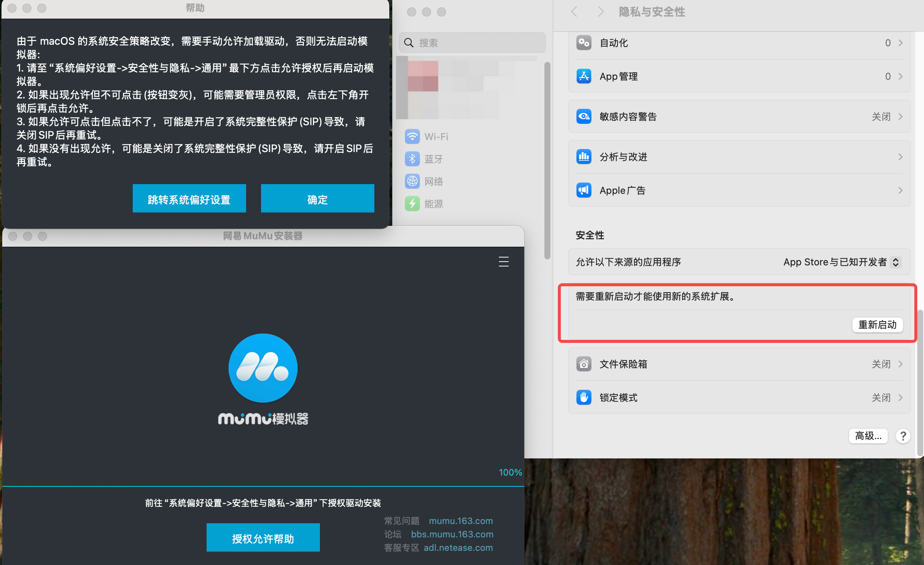This screenshot has height=565, width=924.
Task: Click the 自动化 gear icon
Action: click(x=584, y=43)
